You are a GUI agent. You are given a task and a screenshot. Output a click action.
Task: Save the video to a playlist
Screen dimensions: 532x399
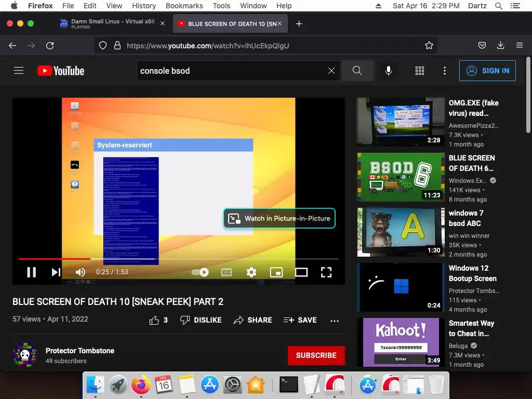tap(300, 320)
